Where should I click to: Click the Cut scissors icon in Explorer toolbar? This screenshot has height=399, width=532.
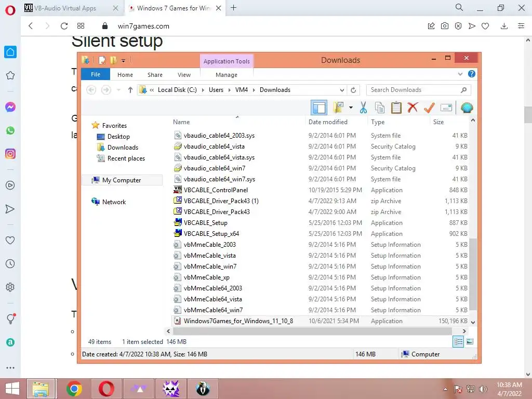pos(363,108)
